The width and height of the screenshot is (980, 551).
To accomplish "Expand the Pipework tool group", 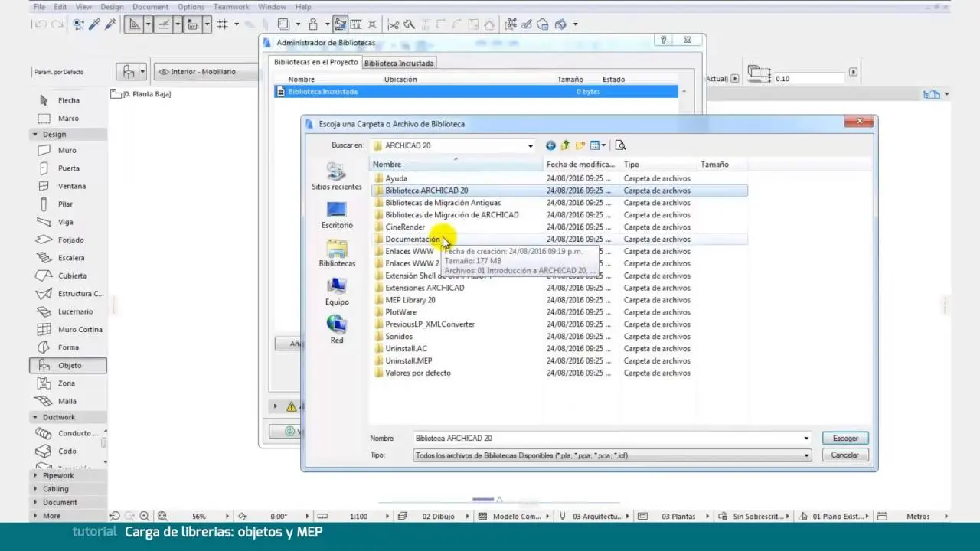I will (x=58, y=475).
